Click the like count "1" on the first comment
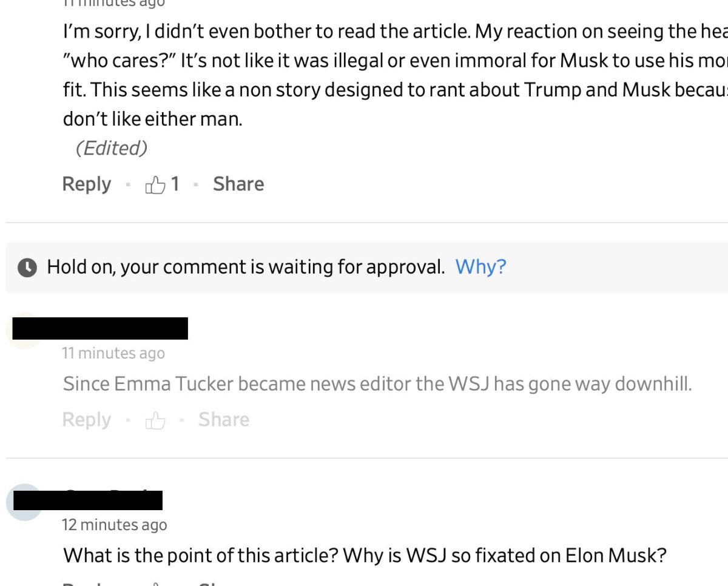The height and width of the screenshot is (586, 728). tap(175, 184)
